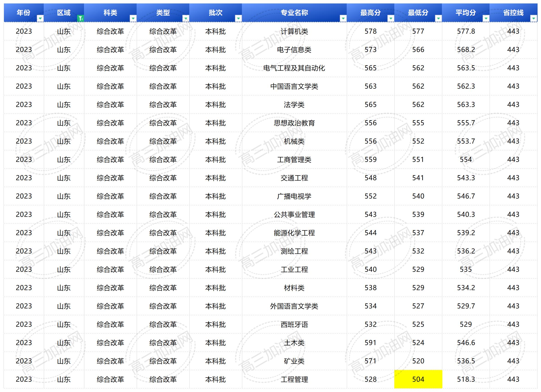Click the 广播电视学 cell
The height and width of the screenshot is (392, 541).
coord(294,196)
